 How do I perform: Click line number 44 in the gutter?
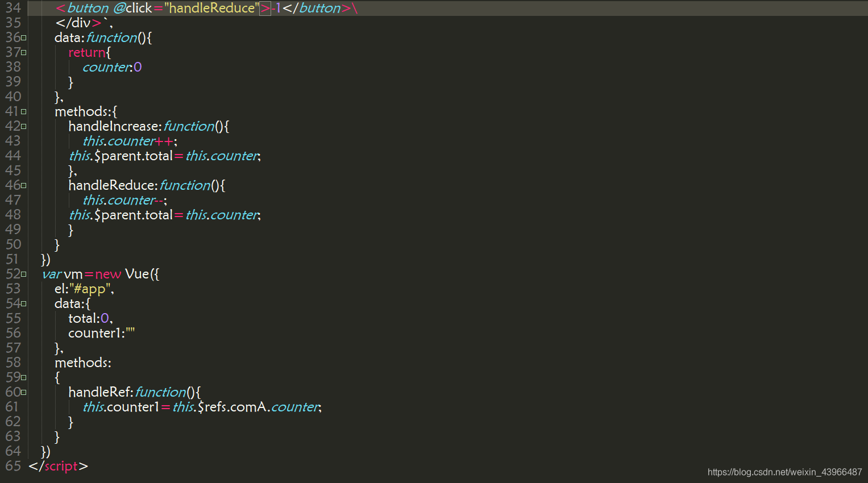tap(13, 156)
